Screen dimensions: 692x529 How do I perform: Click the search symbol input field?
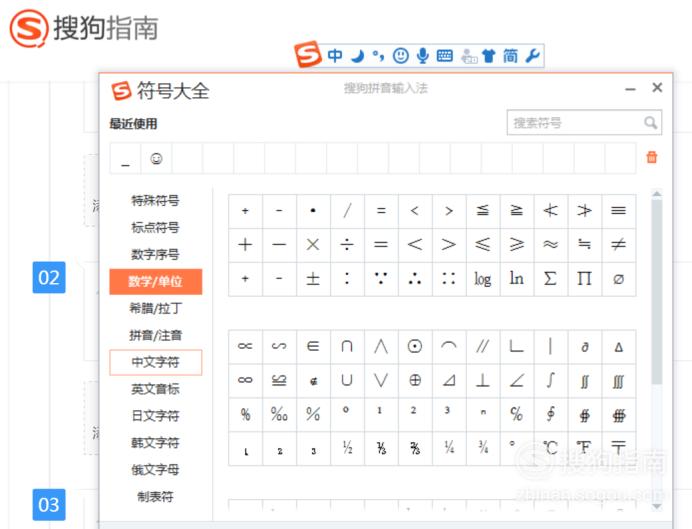584,122
